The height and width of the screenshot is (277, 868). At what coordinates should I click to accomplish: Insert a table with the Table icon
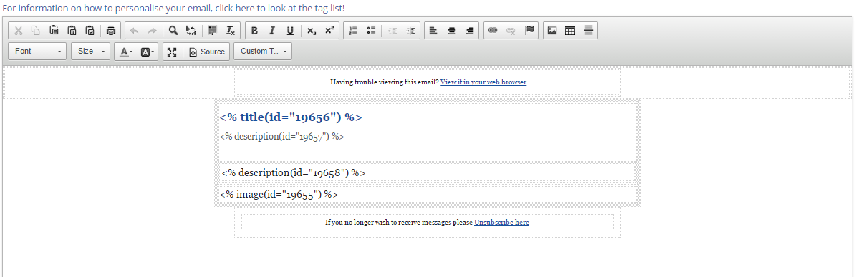(x=570, y=31)
